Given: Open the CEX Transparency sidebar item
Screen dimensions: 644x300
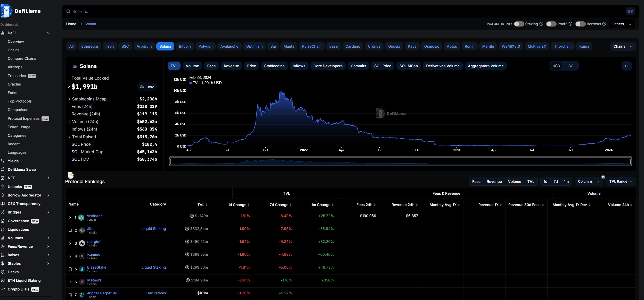Looking at the screenshot, I should coord(24,204).
